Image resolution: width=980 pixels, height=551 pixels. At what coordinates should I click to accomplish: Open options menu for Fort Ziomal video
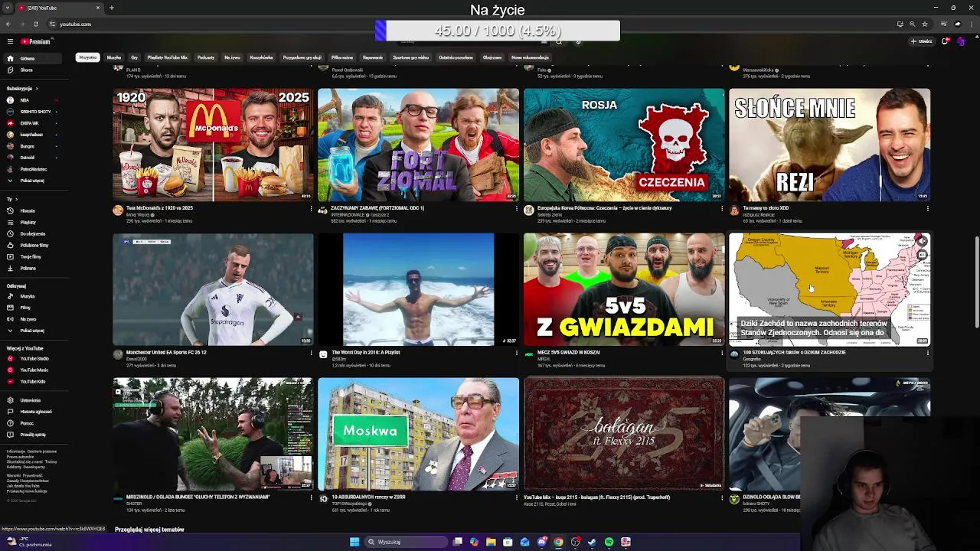point(516,208)
